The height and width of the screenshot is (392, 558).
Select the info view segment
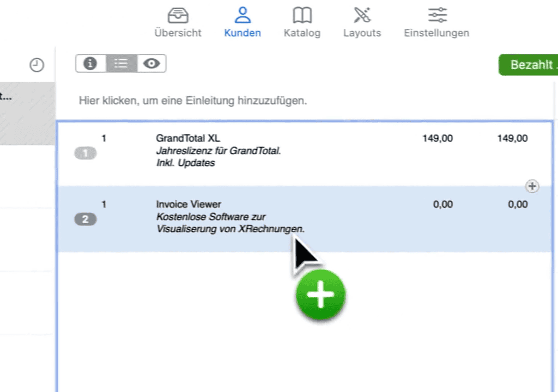(x=90, y=64)
